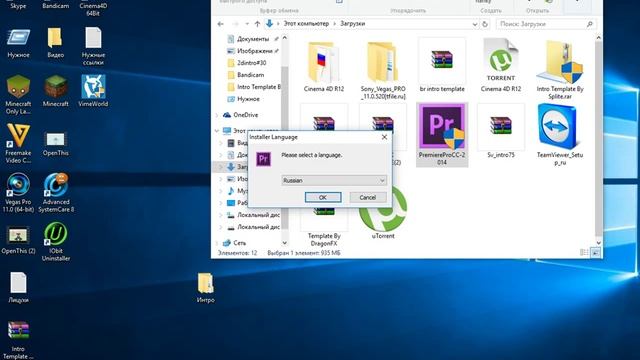Switch Explorer to large icons view
This screenshot has width=640, height=360.
[596, 253]
